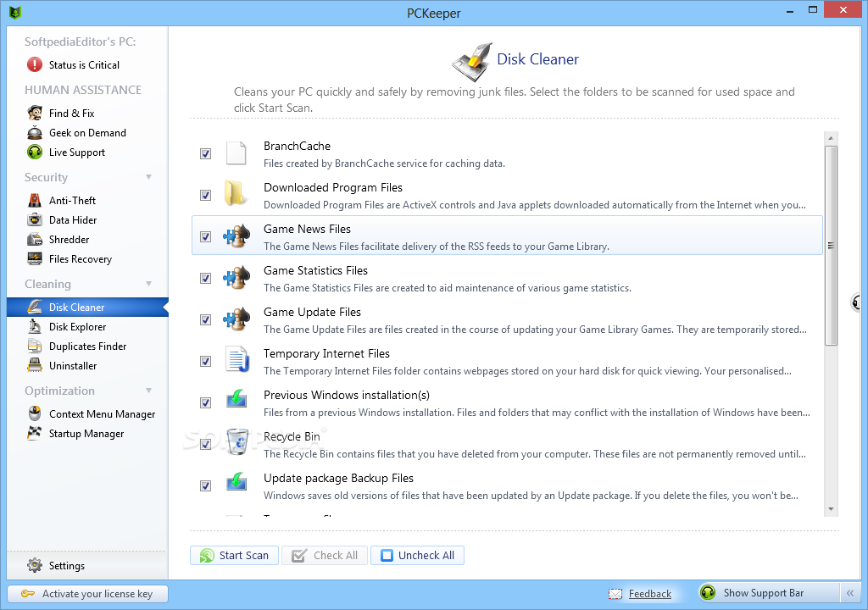Screen dimensions: 868x610
Task: Click the PCKeeper logo in title bar
Action: [x=15, y=12]
